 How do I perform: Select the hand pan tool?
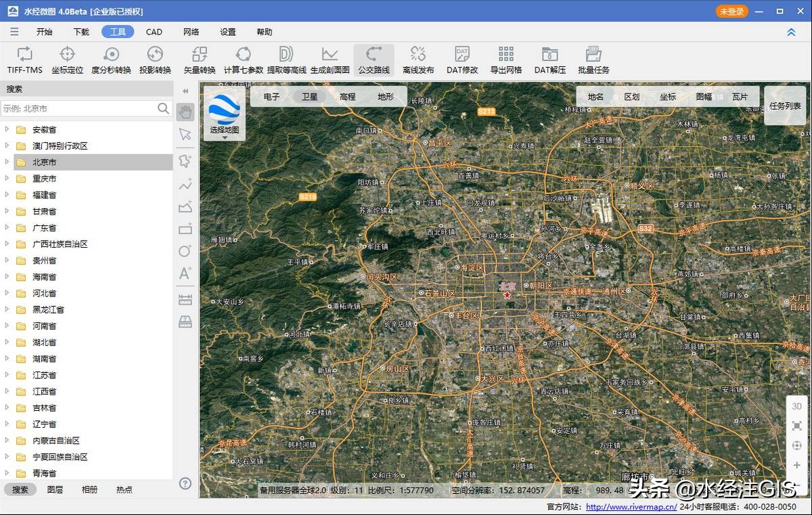[185, 112]
